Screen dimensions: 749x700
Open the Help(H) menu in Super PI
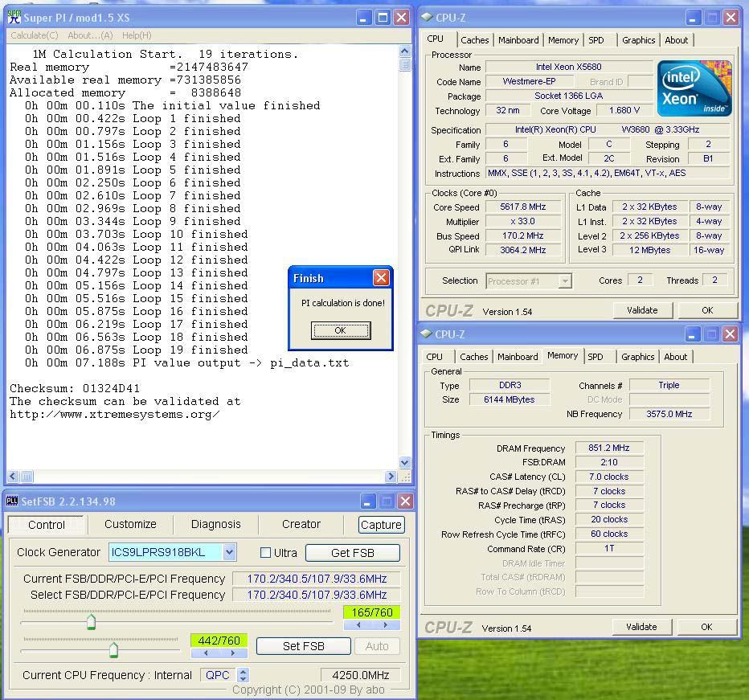pos(137,35)
